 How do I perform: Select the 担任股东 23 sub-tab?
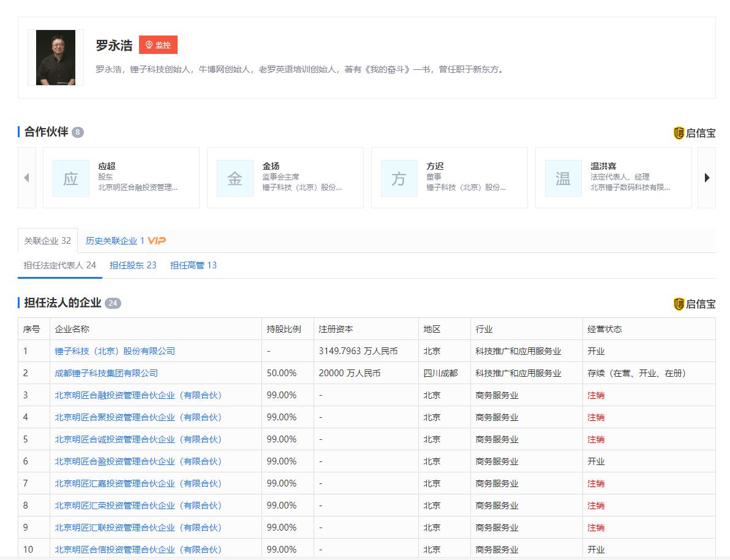pyautogui.click(x=133, y=265)
